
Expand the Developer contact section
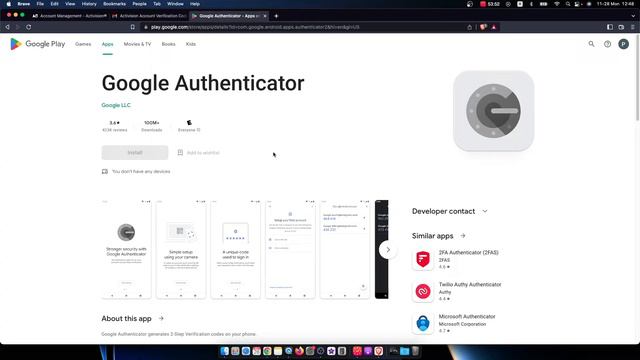pyautogui.click(x=450, y=211)
